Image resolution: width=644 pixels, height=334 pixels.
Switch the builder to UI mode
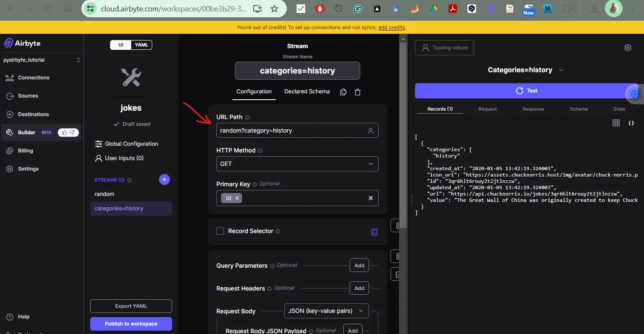point(121,45)
